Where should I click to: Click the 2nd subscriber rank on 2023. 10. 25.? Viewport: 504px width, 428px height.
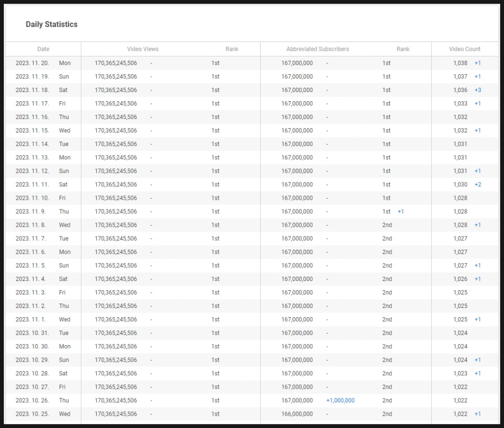[x=387, y=414]
